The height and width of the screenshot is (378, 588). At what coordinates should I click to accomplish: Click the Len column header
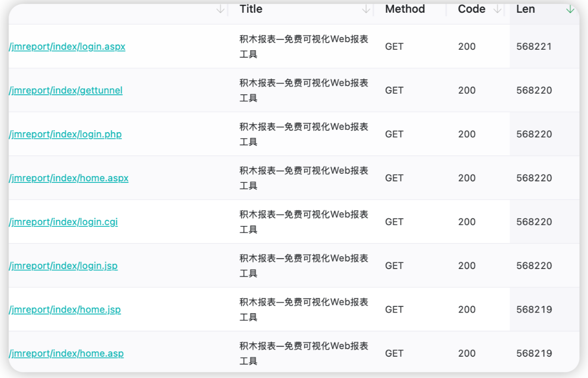[526, 9]
